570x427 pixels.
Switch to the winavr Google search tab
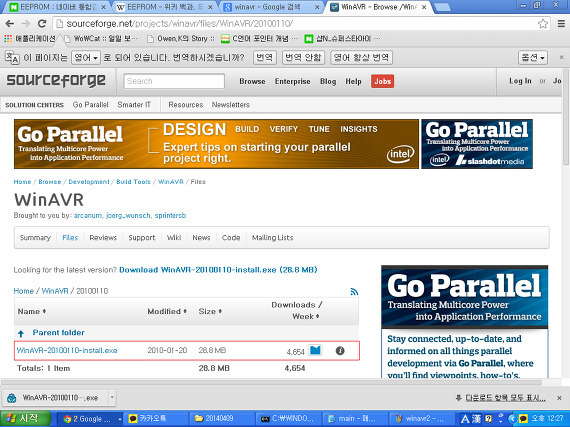268,7
